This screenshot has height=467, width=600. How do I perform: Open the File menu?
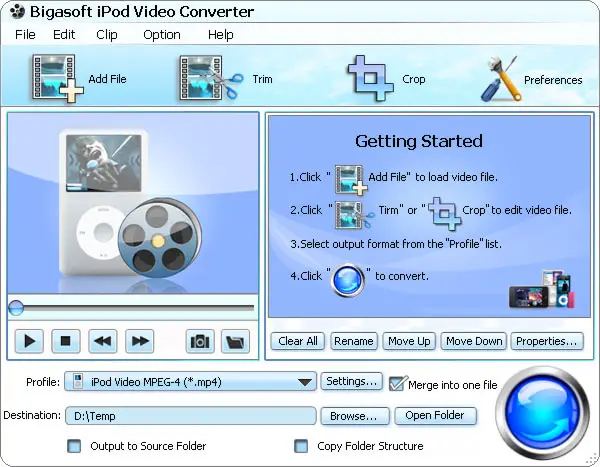pos(25,35)
